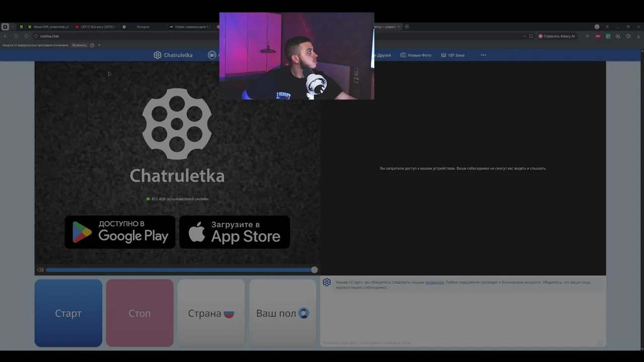Click the Стоп button
Viewport: 644px width, 362px height.
[x=140, y=313]
